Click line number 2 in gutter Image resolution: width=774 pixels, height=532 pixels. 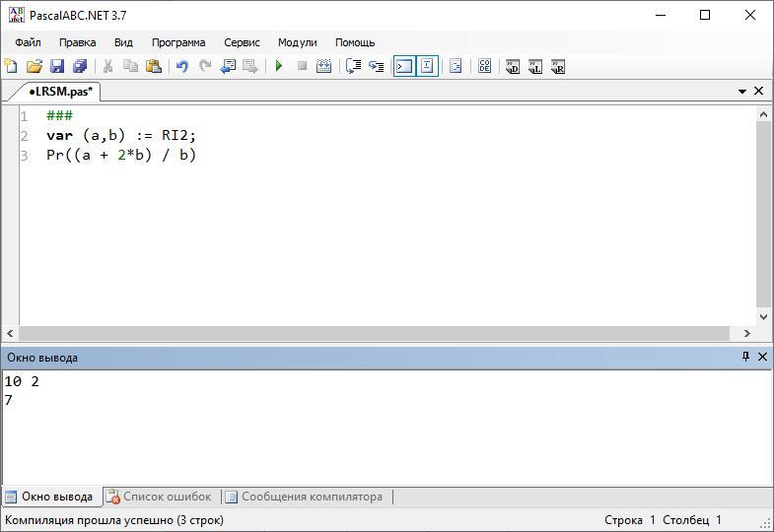pos(24,136)
